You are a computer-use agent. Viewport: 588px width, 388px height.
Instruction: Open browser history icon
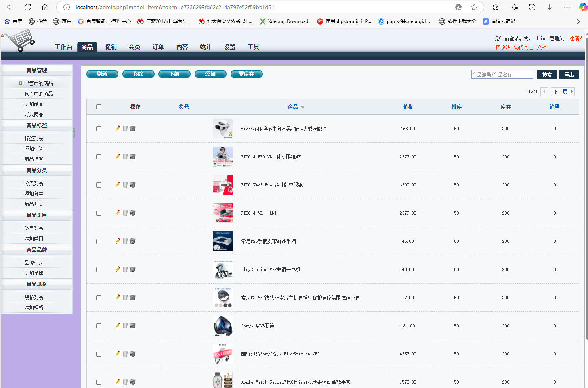532,7
